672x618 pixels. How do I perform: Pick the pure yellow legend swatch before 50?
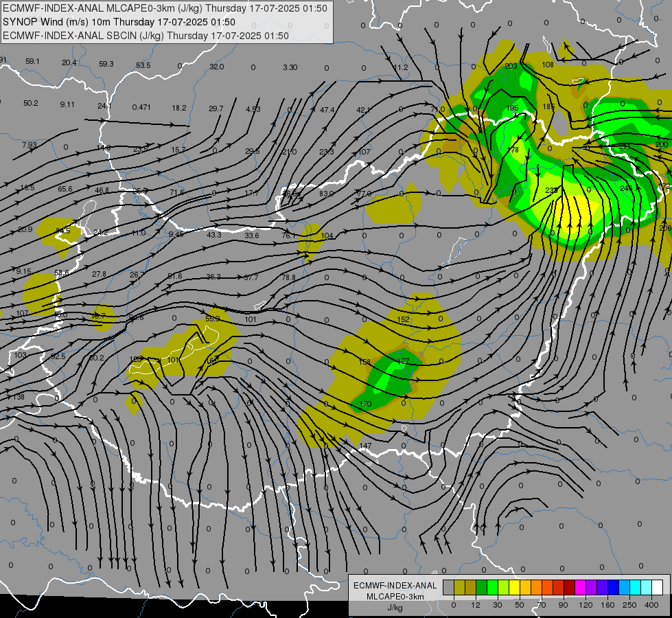coord(515,588)
